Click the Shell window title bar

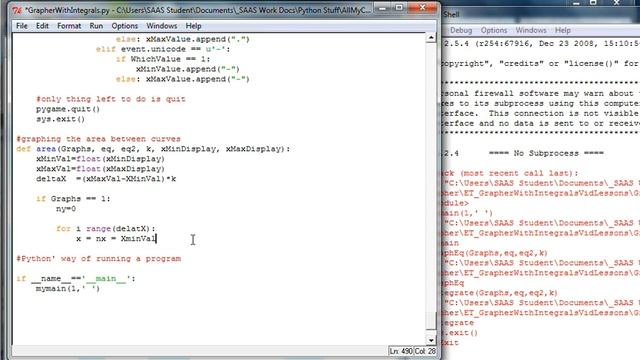pyautogui.click(x=541, y=14)
